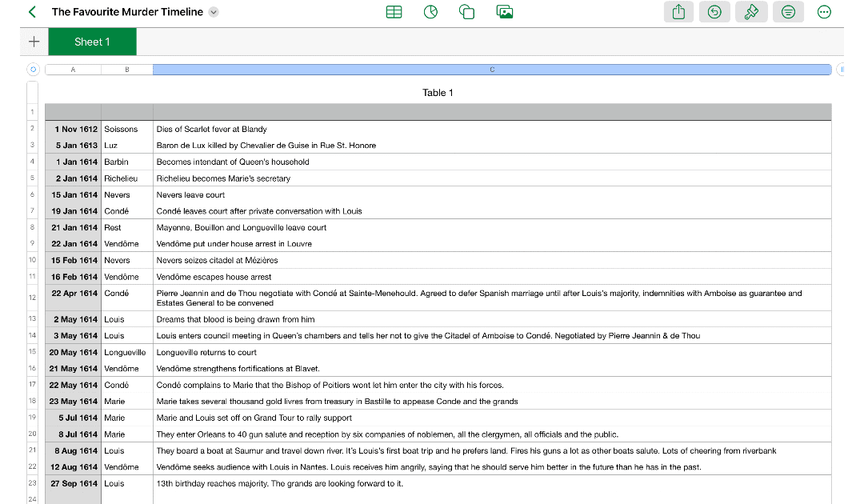Select cell '1 Nov 1612'
The width and height of the screenshot is (864, 504).
point(73,129)
